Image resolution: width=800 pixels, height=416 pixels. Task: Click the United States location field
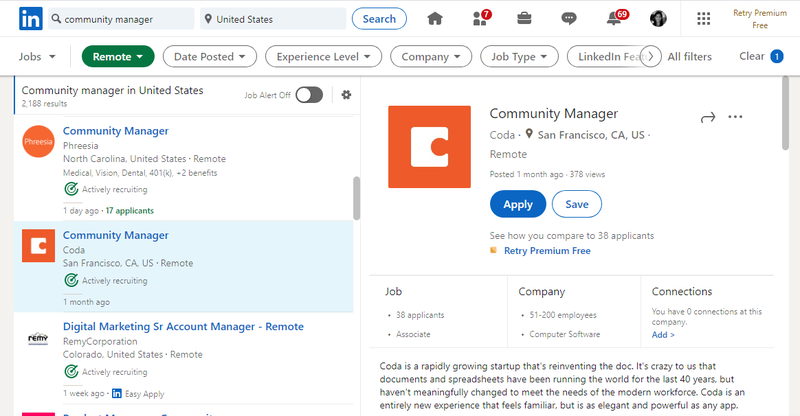coord(273,19)
